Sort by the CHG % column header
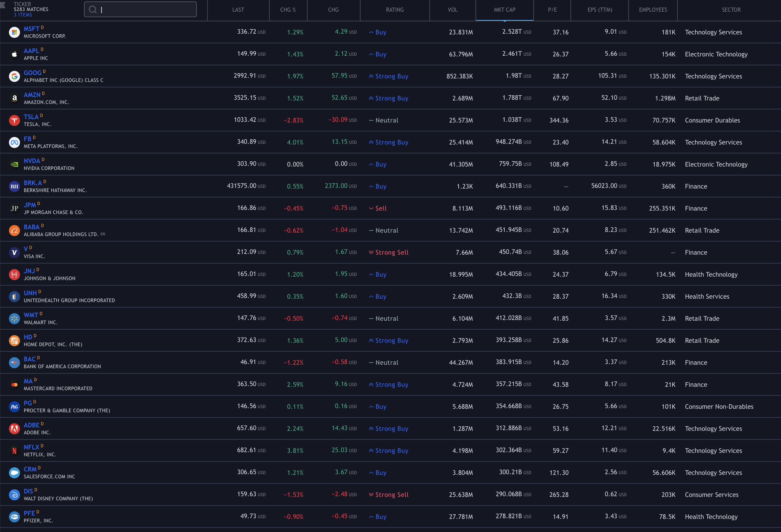The width and height of the screenshot is (781, 532). click(288, 10)
